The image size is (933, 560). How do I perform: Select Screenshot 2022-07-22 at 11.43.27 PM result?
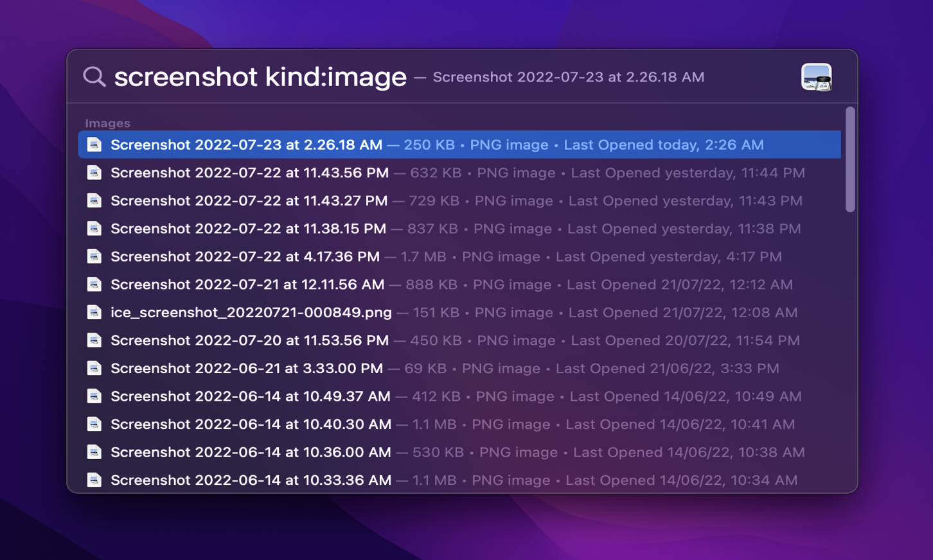click(459, 200)
